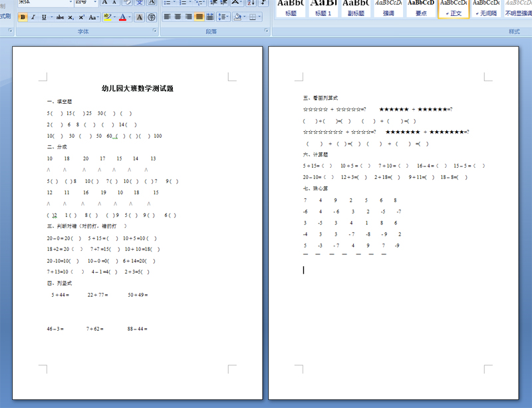Align paragraph text left
Screen dimensions: 532x408
tap(168, 17)
